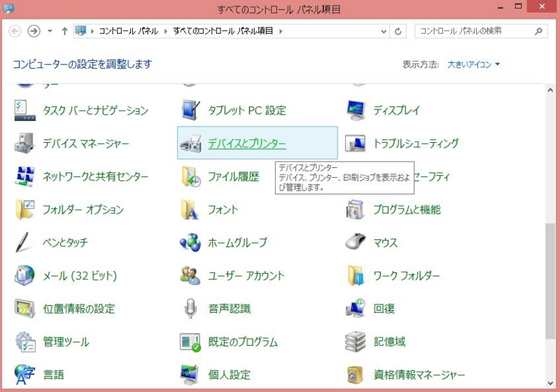Viewport: 560px width, 392px height.
Task: Open the ペンとタッチ pen icon
Action: pyautogui.click(x=22, y=242)
